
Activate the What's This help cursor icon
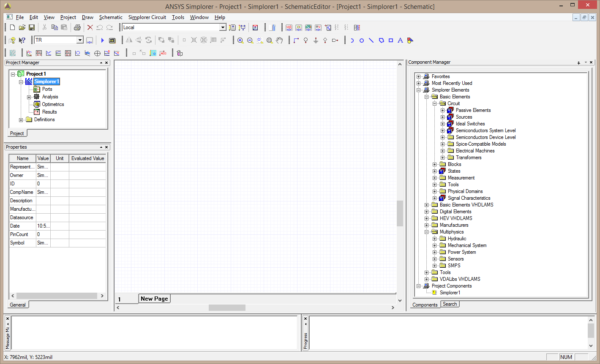pyautogui.click(x=22, y=40)
